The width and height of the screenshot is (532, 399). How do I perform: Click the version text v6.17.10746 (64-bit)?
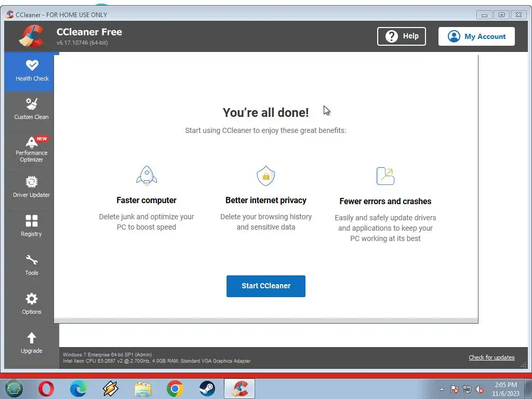coord(82,43)
